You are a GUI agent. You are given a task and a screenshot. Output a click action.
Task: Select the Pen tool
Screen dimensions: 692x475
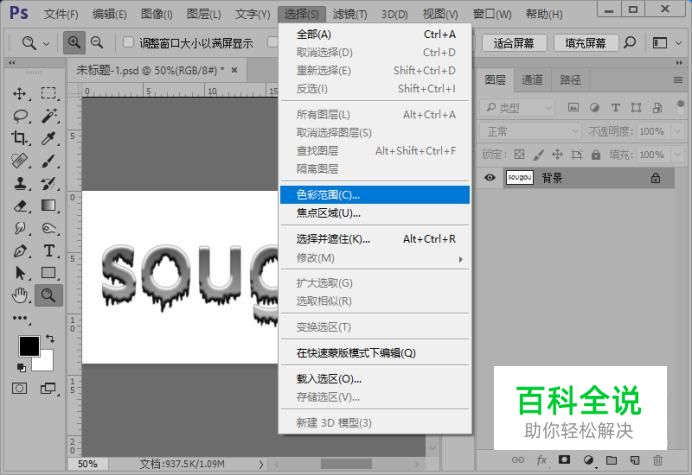pos(20,251)
